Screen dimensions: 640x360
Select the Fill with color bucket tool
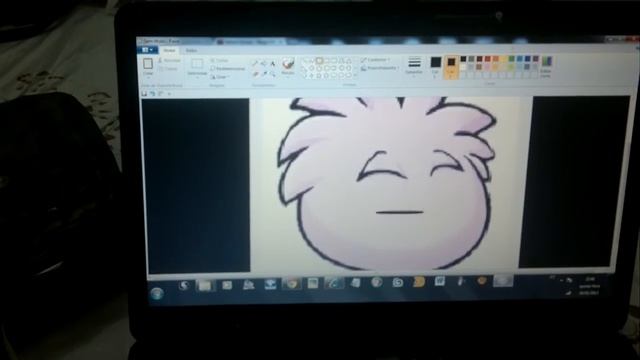coord(264,63)
